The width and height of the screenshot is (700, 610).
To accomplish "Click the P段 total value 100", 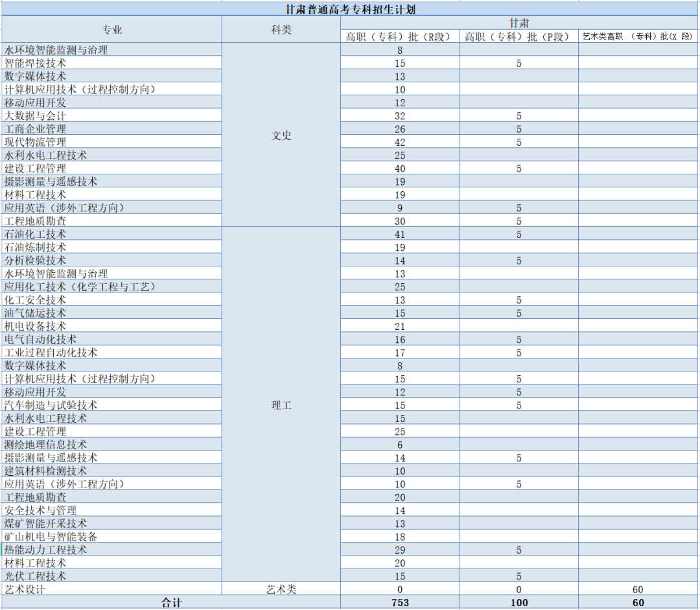I will (x=519, y=603).
